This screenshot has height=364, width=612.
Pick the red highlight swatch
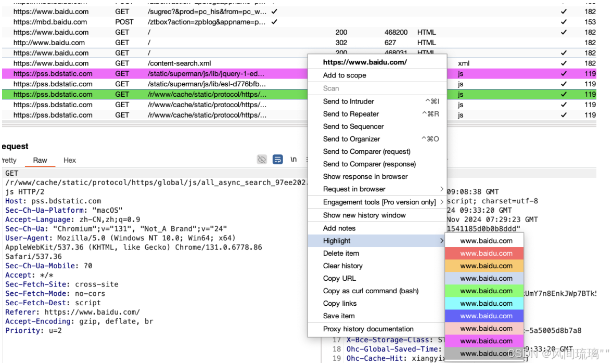coord(484,253)
